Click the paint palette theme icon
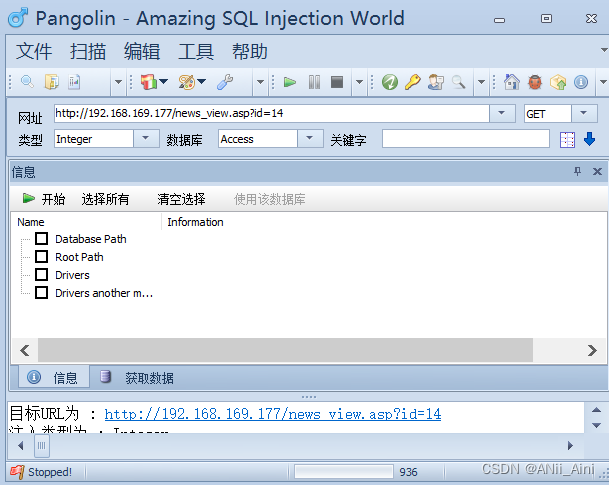 pyautogui.click(x=187, y=82)
